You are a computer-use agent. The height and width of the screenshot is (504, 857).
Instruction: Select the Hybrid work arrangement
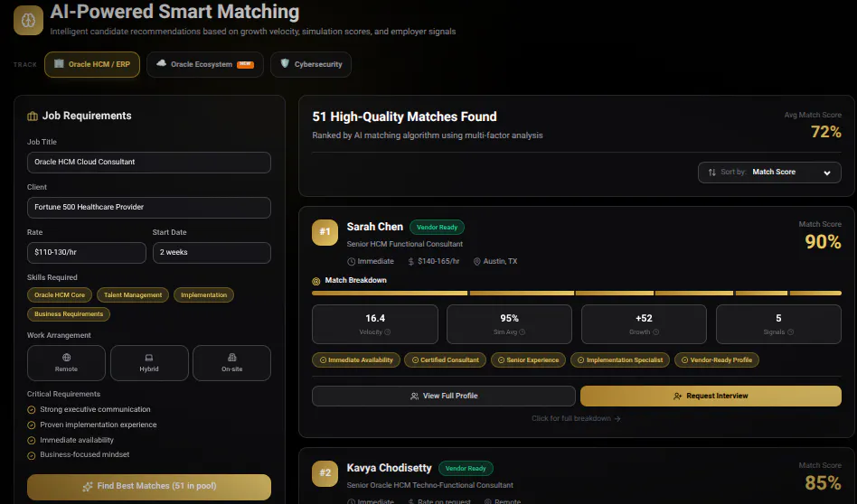[x=149, y=362]
